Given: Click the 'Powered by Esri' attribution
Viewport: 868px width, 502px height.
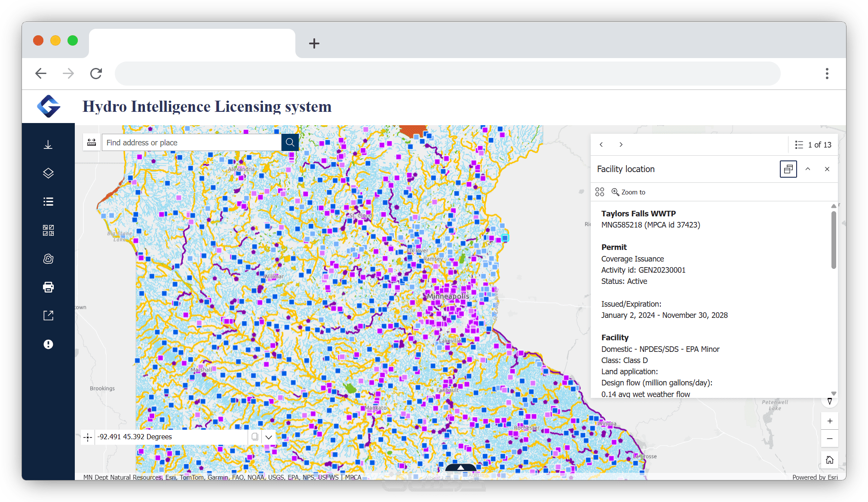Looking at the screenshot, I should (815, 477).
